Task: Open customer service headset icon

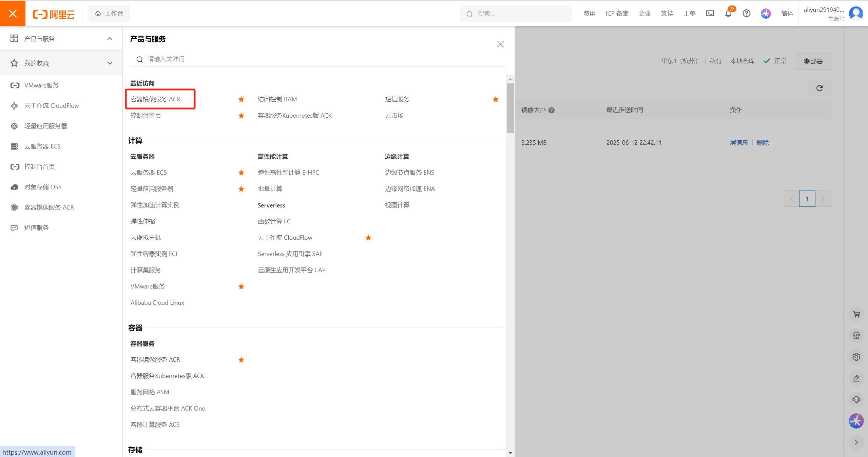Action: pos(856,399)
